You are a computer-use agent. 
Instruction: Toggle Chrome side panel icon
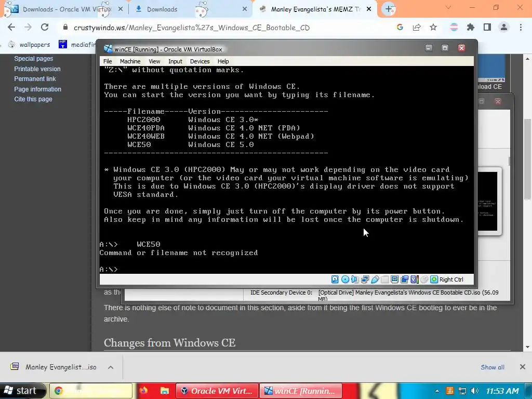pos(487,27)
